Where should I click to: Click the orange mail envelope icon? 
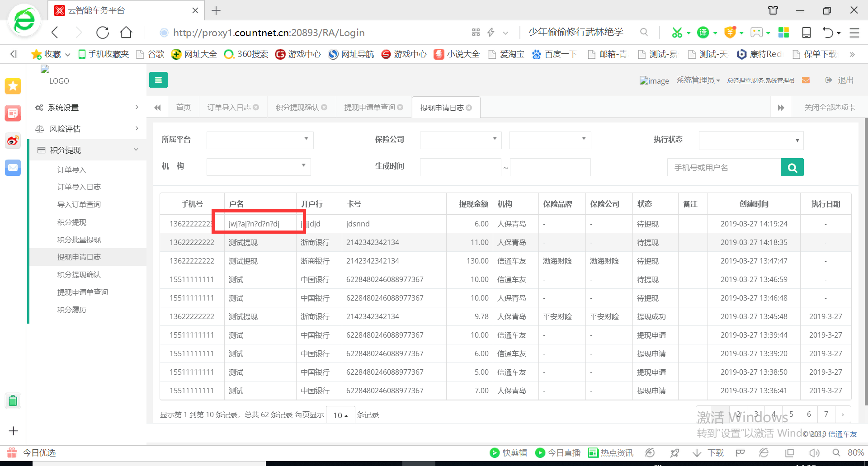pos(806,80)
